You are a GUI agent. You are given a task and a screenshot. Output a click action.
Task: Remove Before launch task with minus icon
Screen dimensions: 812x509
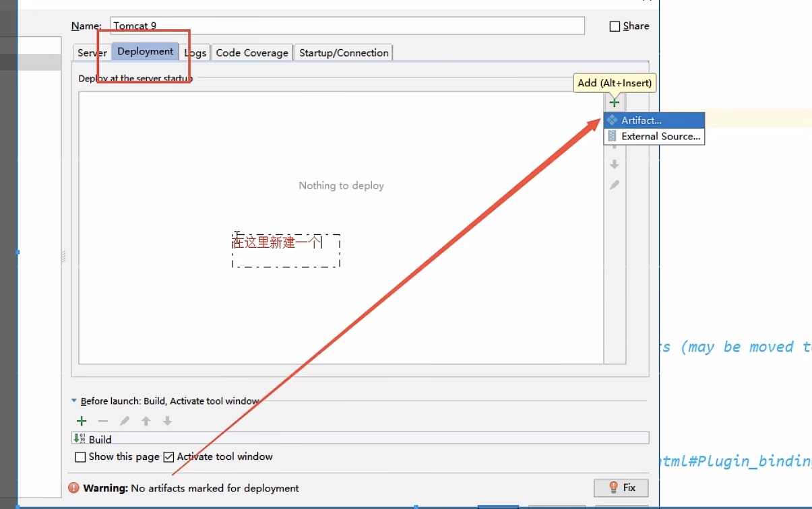[103, 421]
